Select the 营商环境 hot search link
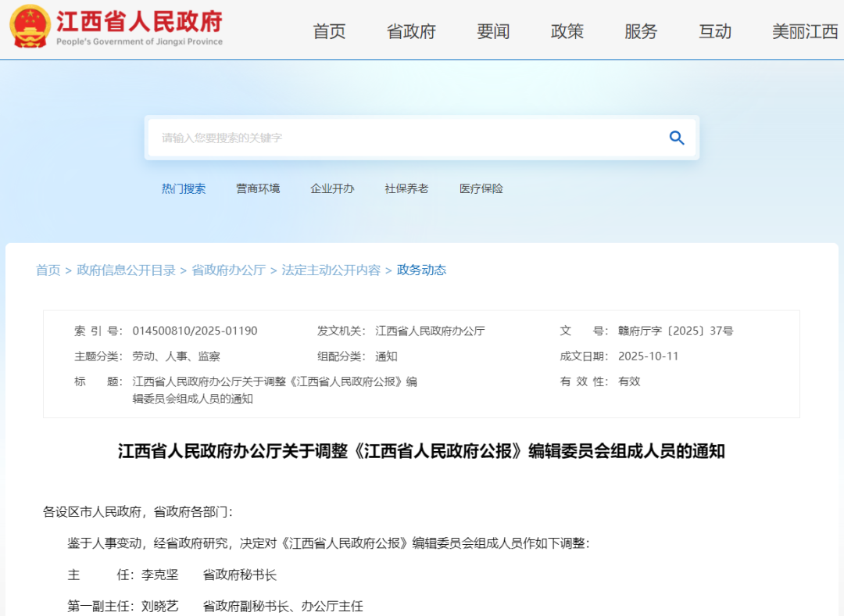This screenshot has height=616, width=844. pyautogui.click(x=258, y=188)
